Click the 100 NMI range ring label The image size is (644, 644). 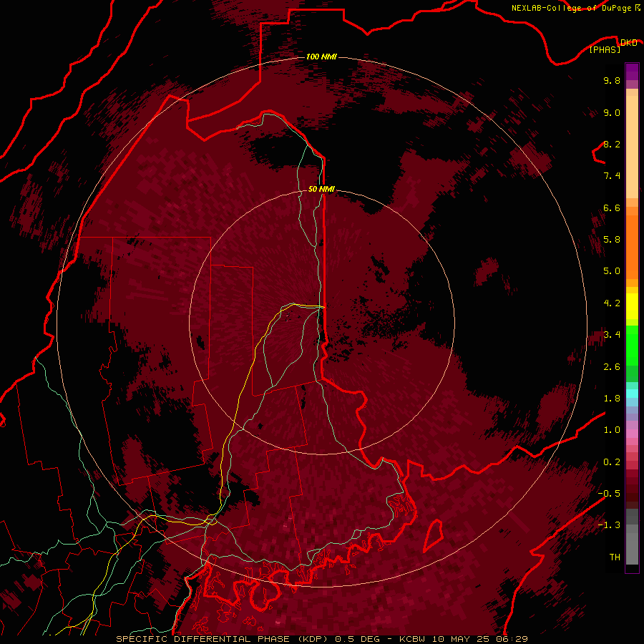[321, 57]
